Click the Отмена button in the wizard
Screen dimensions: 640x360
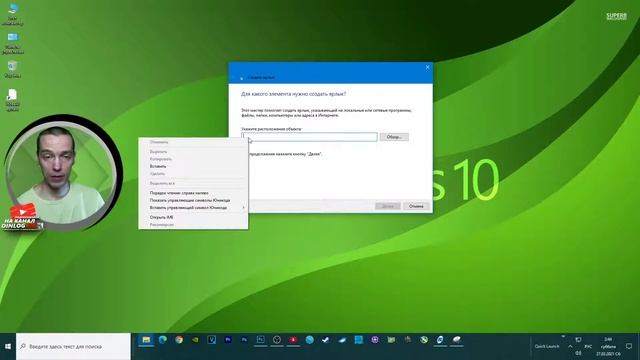(x=416, y=206)
